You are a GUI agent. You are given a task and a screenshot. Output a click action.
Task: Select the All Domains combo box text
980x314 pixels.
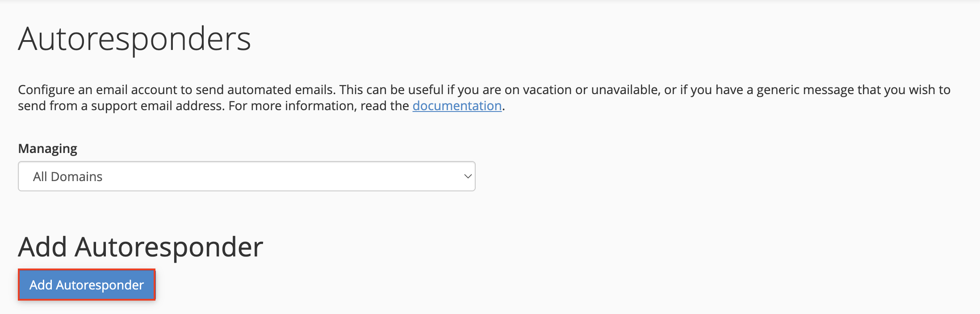pos(68,177)
